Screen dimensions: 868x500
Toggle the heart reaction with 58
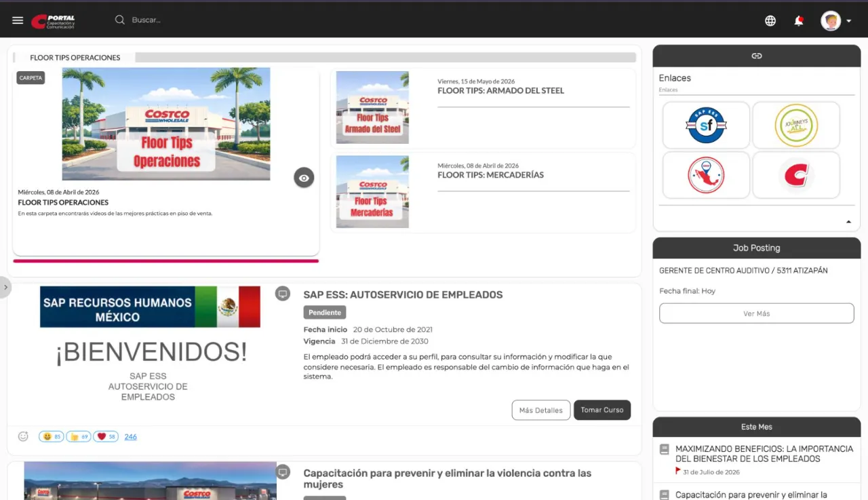(106, 436)
